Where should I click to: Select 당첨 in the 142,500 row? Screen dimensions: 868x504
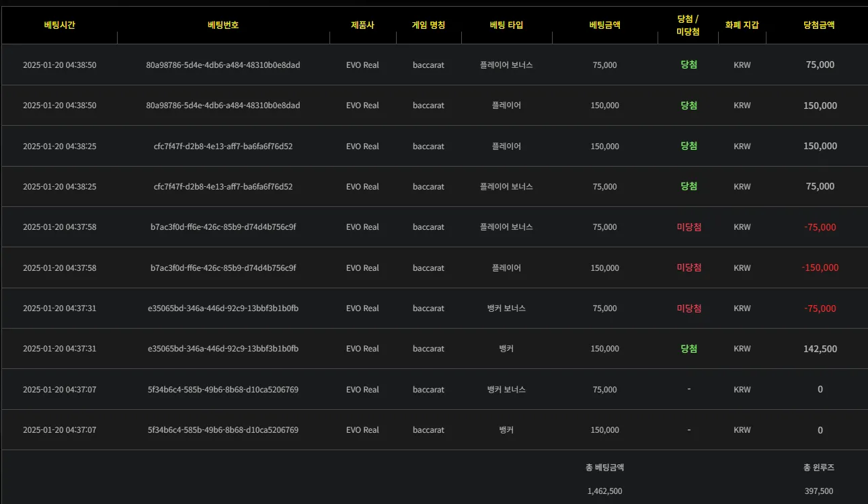coord(688,349)
